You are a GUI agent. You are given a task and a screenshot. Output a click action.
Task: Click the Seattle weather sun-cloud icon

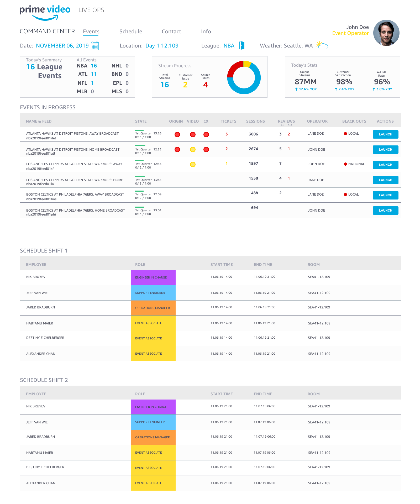pos(322,45)
